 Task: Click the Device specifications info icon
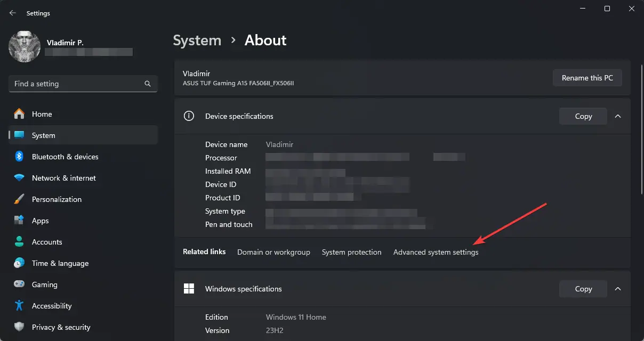tap(189, 116)
